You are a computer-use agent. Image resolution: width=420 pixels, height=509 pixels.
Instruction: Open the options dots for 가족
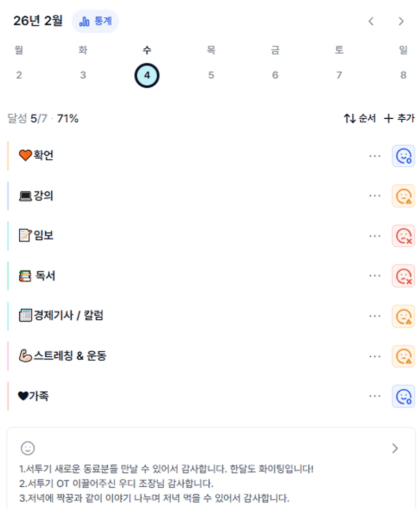tap(375, 396)
